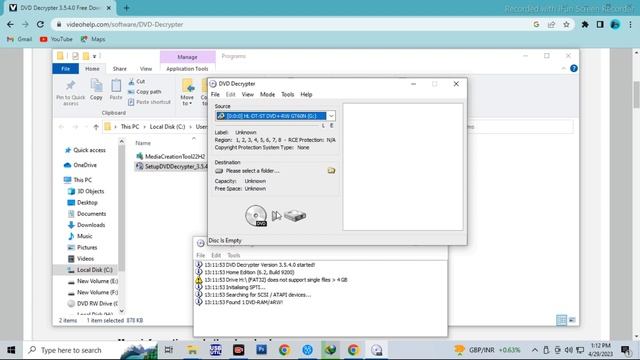Viewport: 640px width, 360px height.
Task: Open Videos in Explorer sidebar
Action: tap(81, 258)
